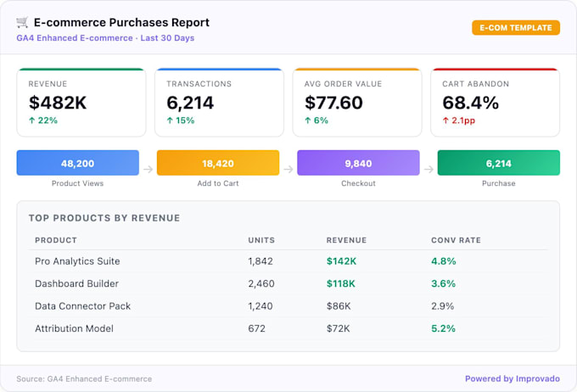Click the E-COM TEMPLATE badge

pyautogui.click(x=516, y=28)
